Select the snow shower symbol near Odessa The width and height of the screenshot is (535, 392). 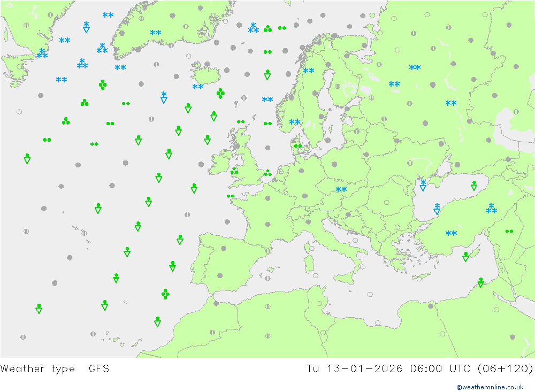tap(423, 185)
